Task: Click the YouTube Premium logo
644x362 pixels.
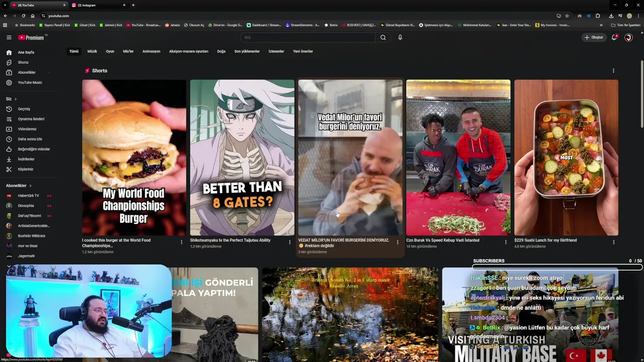Action: click(x=32, y=37)
